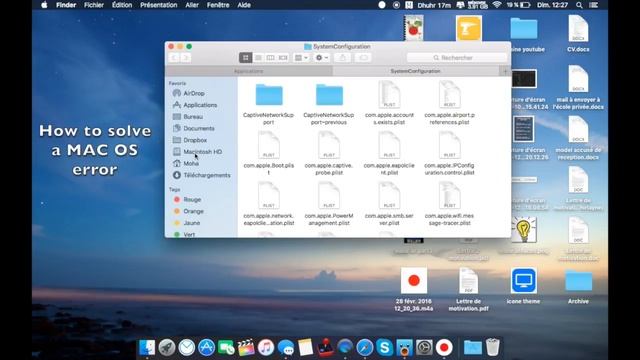Open Spotlight search in menu bar
Image resolution: width=640 pixels, height=360 pixels.
point(579,5)
